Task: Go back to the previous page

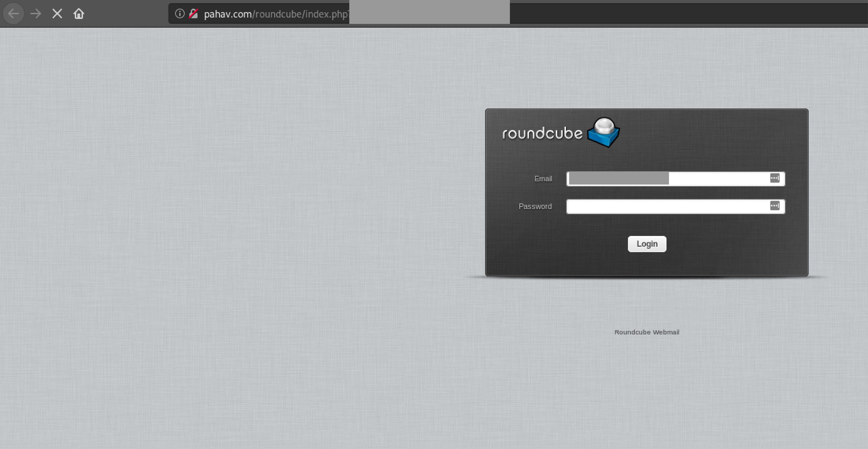Action: tap(14, 14)
